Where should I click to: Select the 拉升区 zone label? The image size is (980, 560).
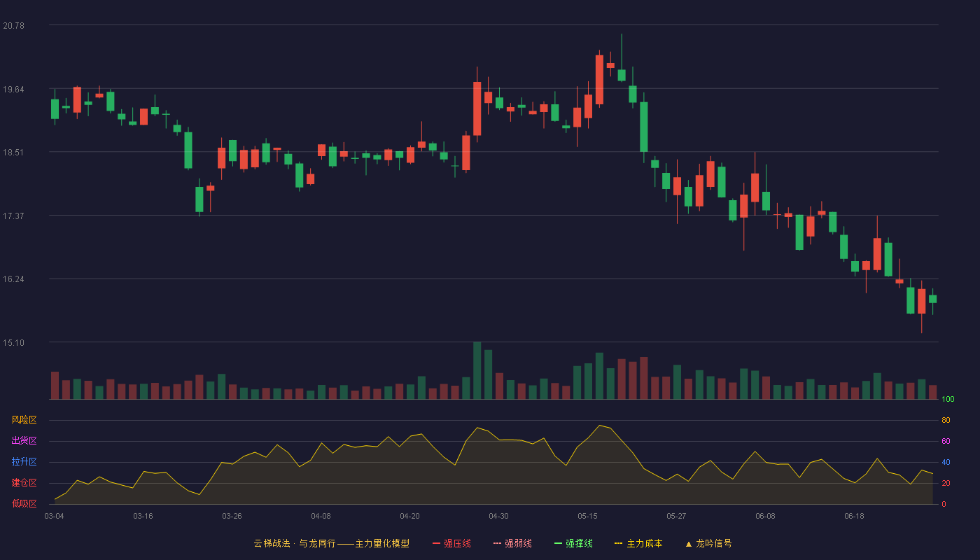(24, 462)
